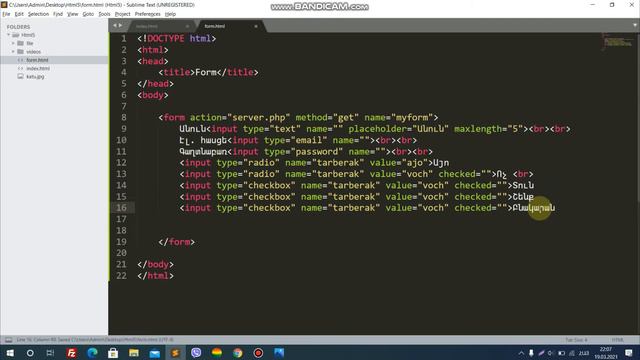Open the Find menu

(x=58, y=14)
